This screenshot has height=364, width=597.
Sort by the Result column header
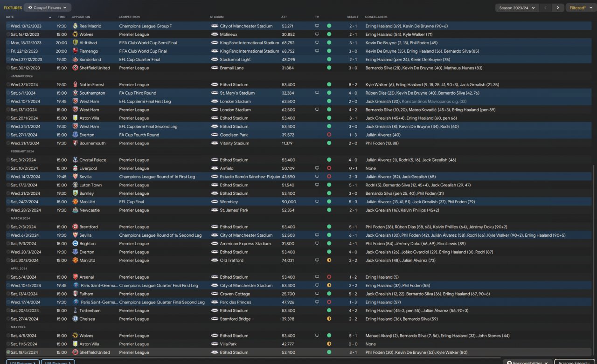tap(353, 17)
